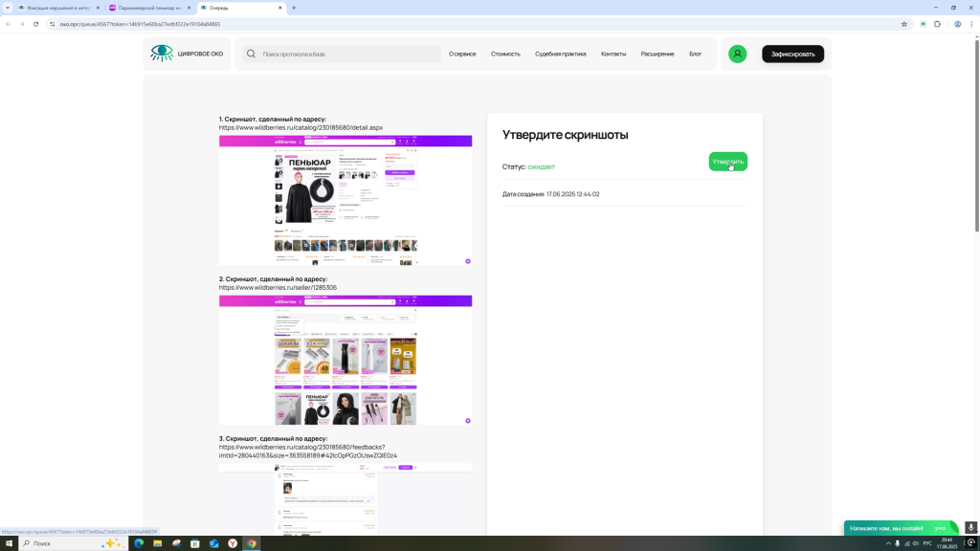The height and width of the screenshot is (551, 980).
Task: Click purple zoom icon on second screenshot
Action: (468, 421)
